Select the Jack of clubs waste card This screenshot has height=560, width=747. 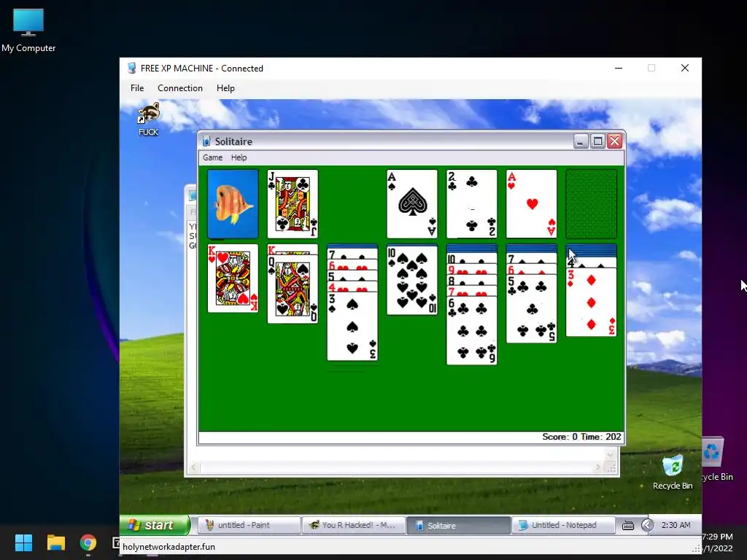(293, 204)
